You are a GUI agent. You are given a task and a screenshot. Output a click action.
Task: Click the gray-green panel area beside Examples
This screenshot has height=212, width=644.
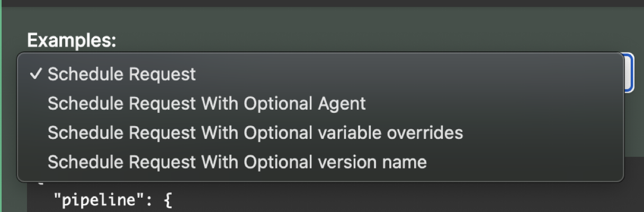pyautogui.click(x=371, y=32)
